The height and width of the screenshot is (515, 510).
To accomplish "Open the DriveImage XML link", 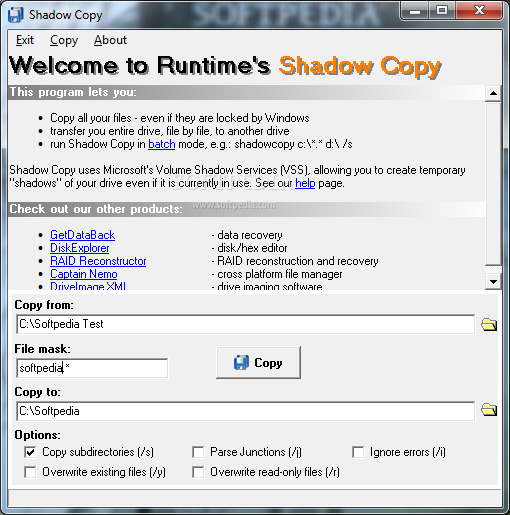I will click(x=88, y=286).
